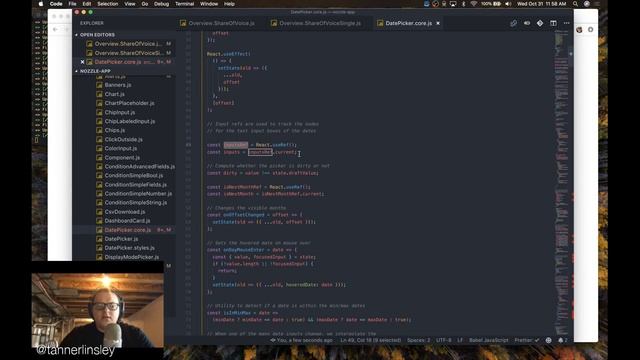Open the Edit menu
Viewport: 640px width, 360px height.
pyautogui.click(x=87, y=4)
